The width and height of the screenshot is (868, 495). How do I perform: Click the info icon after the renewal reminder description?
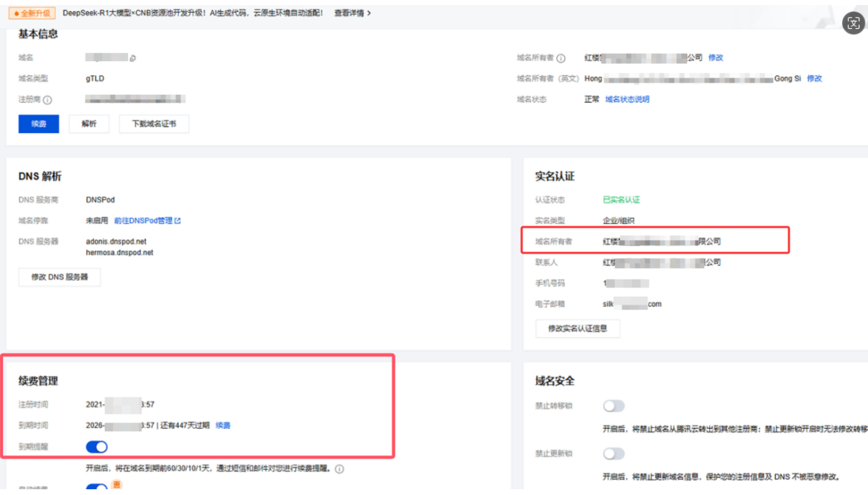339,468
